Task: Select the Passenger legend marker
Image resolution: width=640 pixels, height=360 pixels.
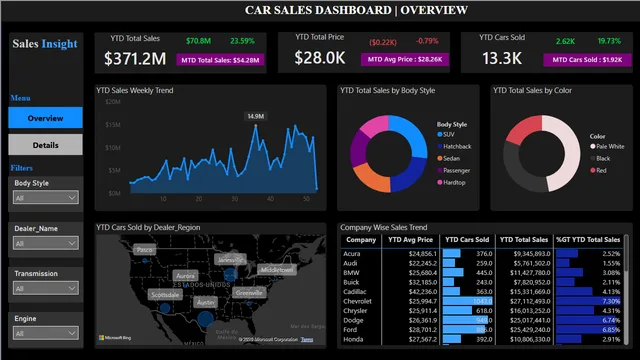Action: coord(440,170)
